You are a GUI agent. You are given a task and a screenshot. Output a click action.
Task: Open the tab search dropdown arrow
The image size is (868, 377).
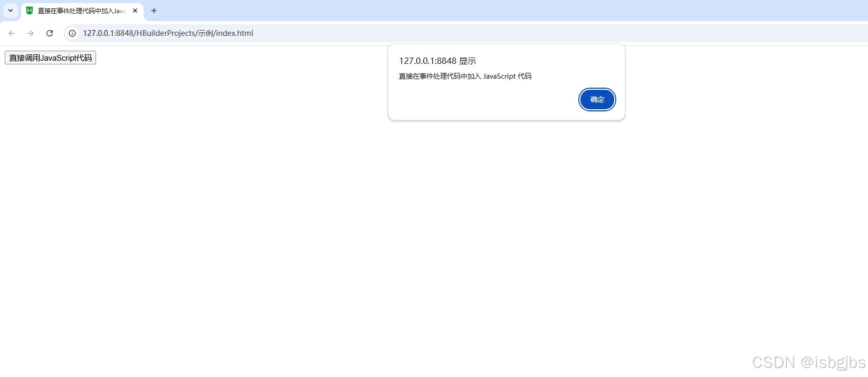coord(11,11)
